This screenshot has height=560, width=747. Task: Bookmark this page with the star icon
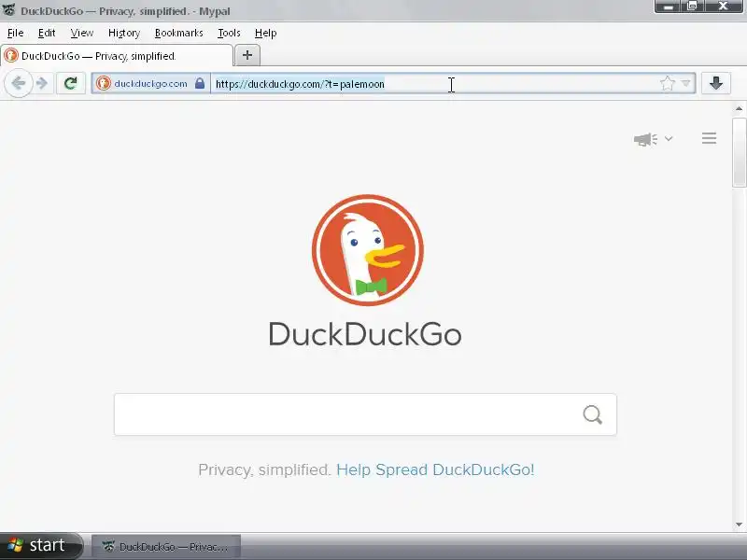pyautogui.click(x=668, y=83)
